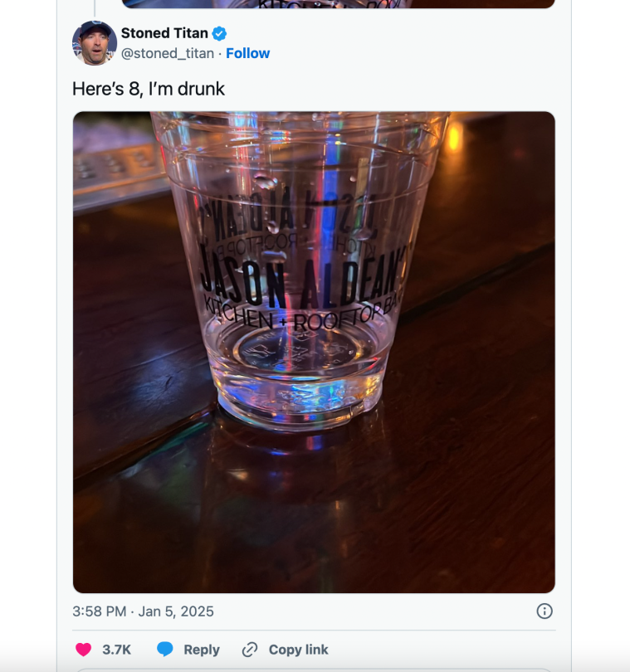The image size is (630, 672).
Task: Click the blue reply bubble icon
Action: (x=165, y=650)
